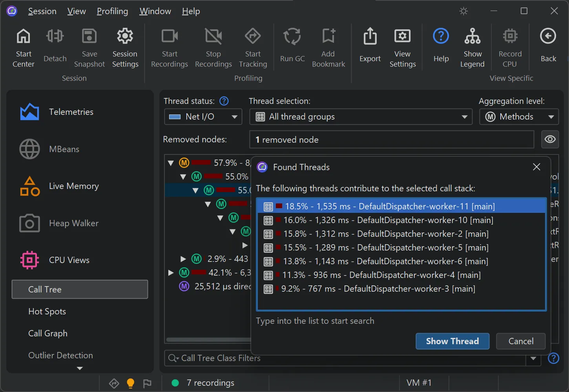Toggle removed nodes visibility with the eye icon

[550, 139]
